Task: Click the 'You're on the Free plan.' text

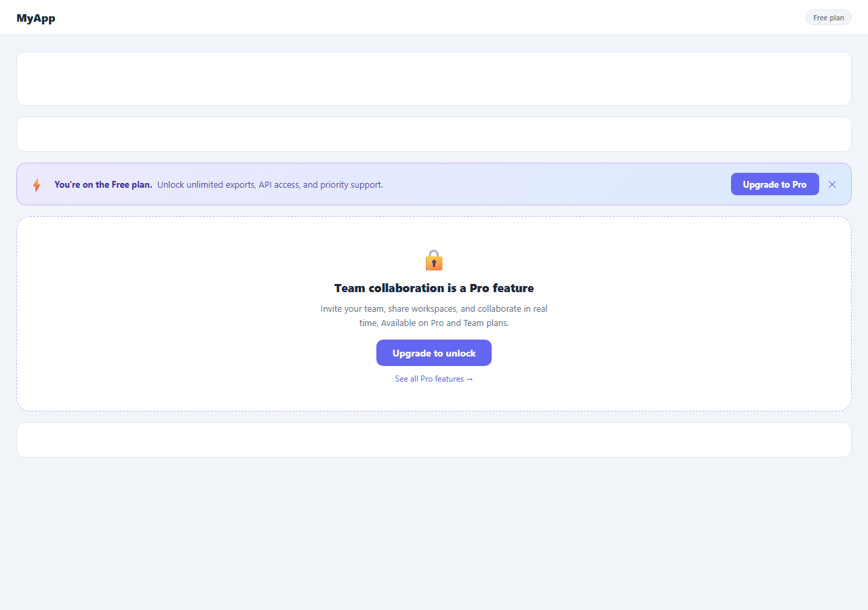Action: (103, 184)
